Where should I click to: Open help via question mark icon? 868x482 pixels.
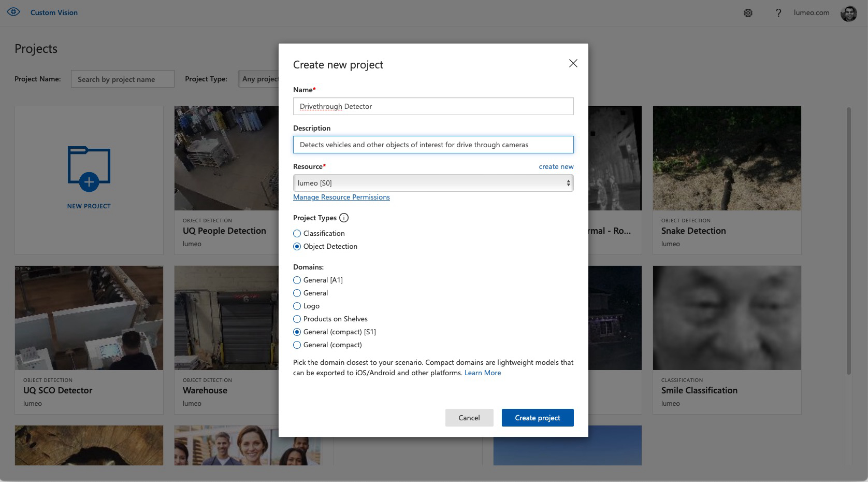coord(778,13)
